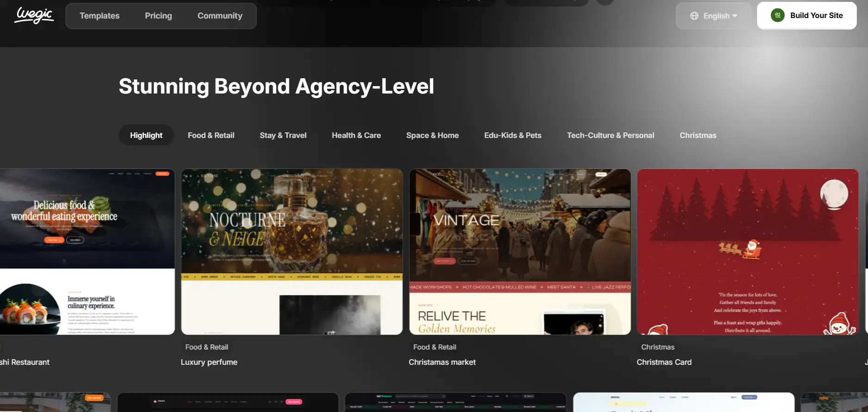Open the Templates menu item

point(100,16)
